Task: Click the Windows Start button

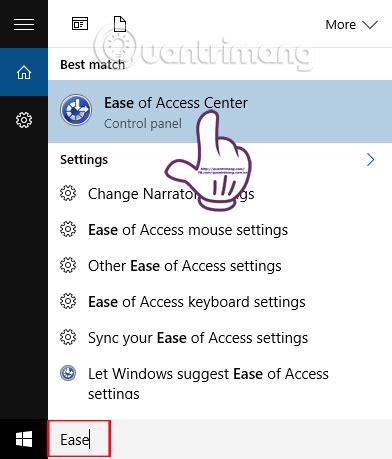Action: click(24, 439)
